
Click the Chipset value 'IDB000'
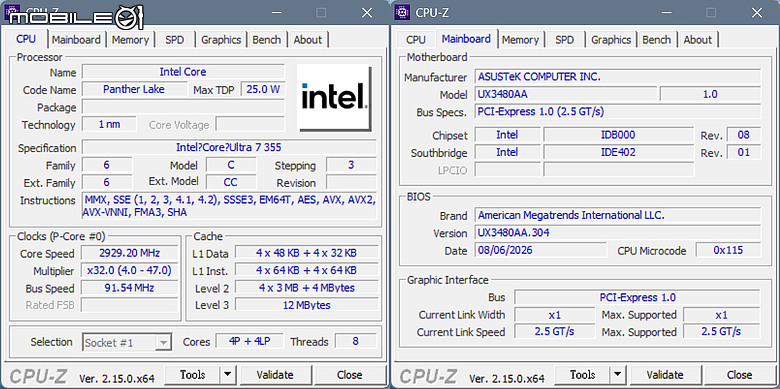click(618, 135)
